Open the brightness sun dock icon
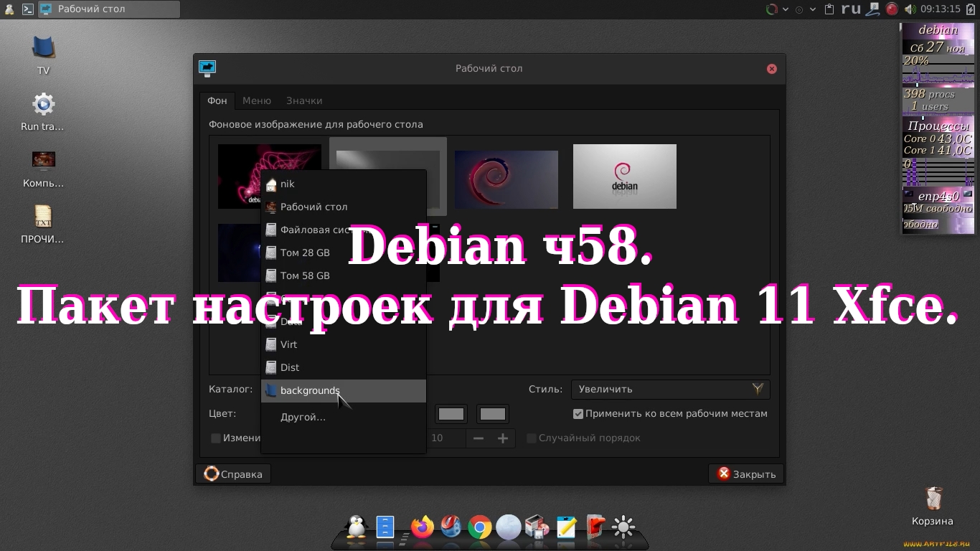The image size is (980, 551). coord(623,528)
